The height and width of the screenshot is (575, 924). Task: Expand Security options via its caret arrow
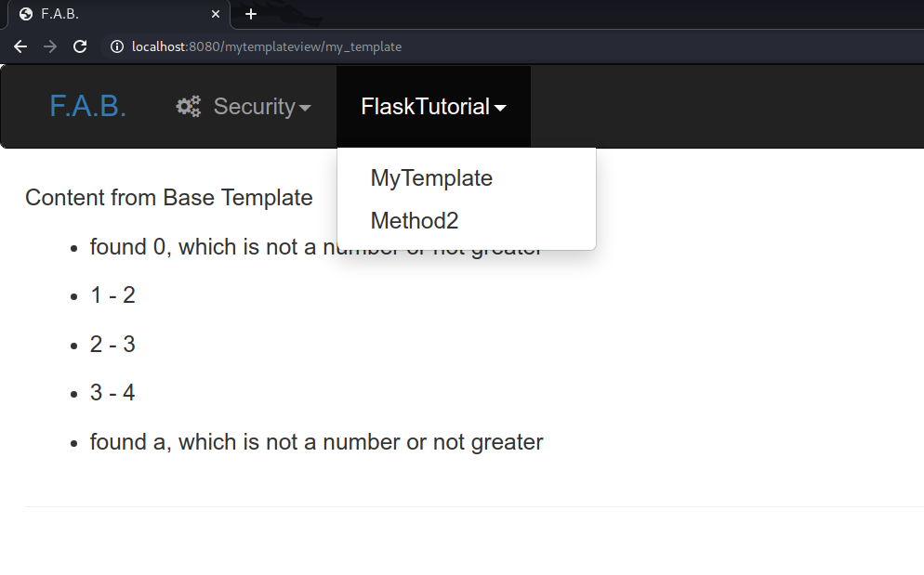tap(306, 108)
